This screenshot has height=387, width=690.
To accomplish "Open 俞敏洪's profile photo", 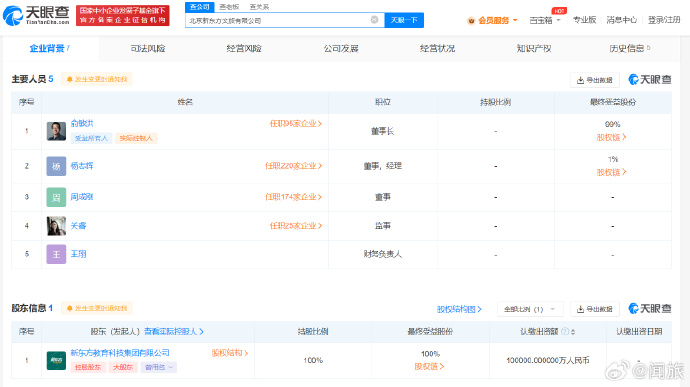I will [x=56, y=131].
